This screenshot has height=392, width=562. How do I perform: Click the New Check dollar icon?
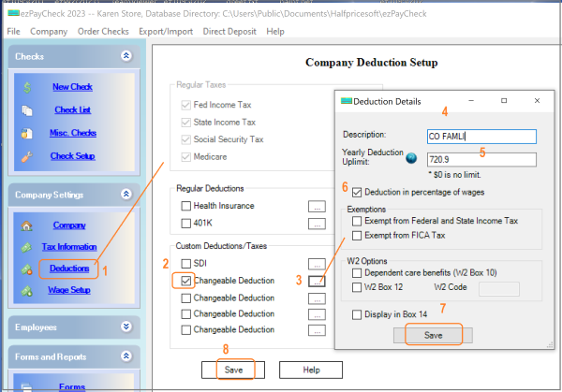(x=28, y=87)
